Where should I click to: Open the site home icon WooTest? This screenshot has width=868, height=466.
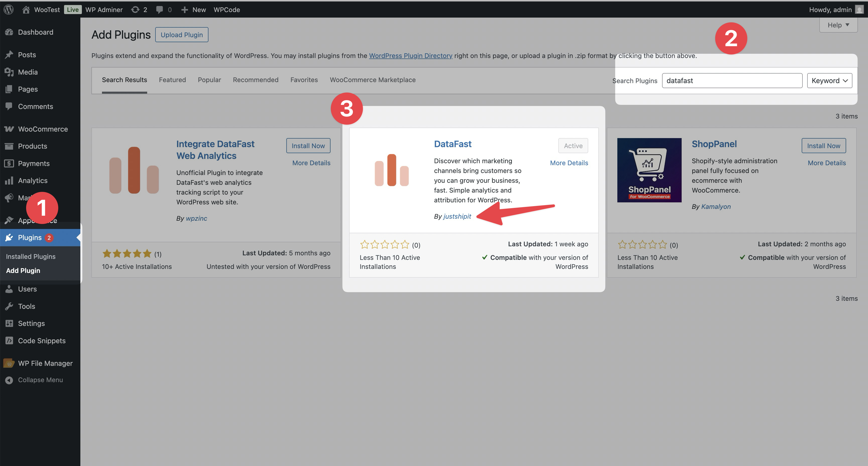(26, 10)
